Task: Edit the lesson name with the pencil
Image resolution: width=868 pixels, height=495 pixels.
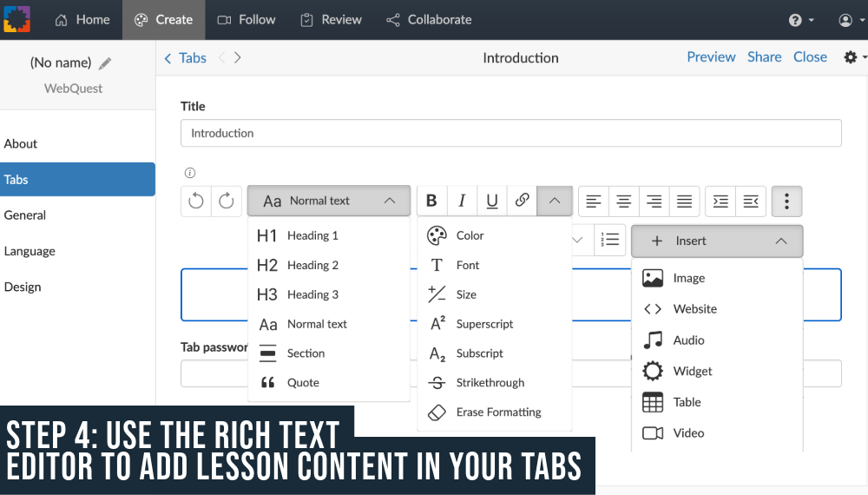Action: tap(105, 63)
